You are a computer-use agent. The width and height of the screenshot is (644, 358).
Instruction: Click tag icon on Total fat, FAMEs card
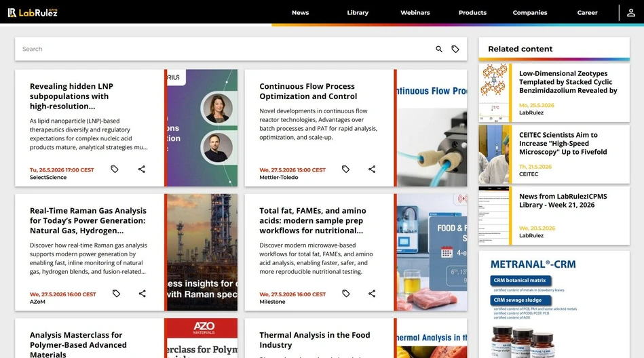(346, 294)
